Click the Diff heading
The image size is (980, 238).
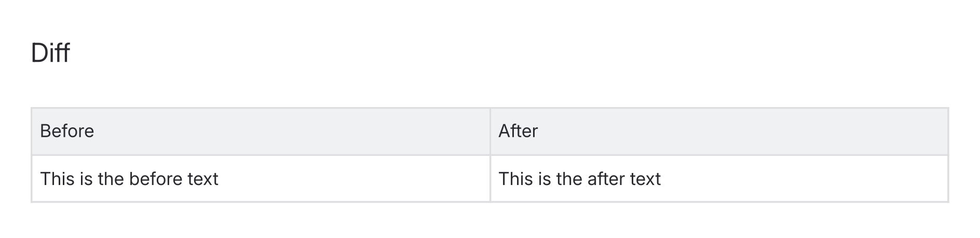pos(50,53)
